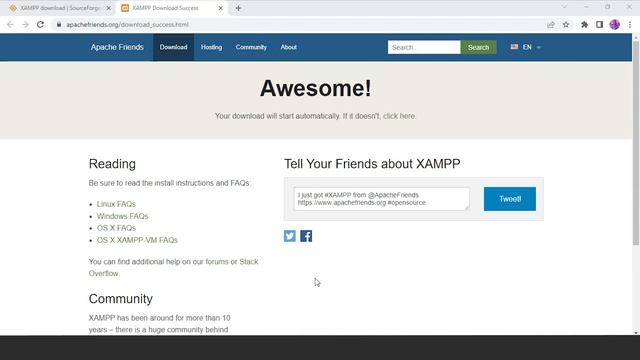This screenshot has height=360, width=640.
Task: Click the 'Reading' section heading
Action: click(112, 164)
